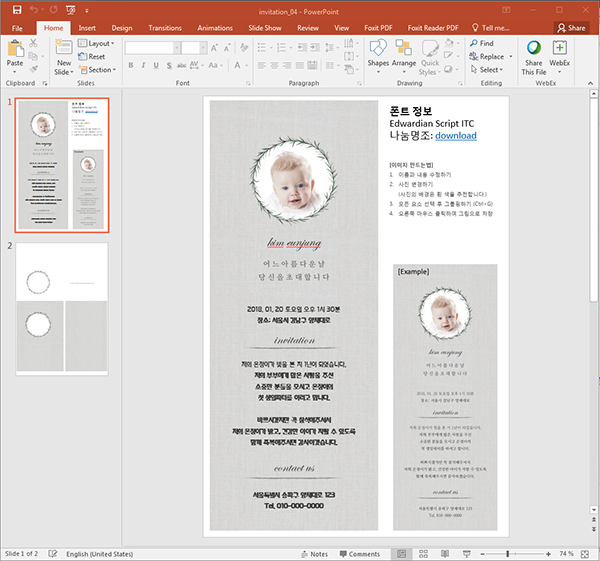Open the font size dropdown

(x=204, y=48)
